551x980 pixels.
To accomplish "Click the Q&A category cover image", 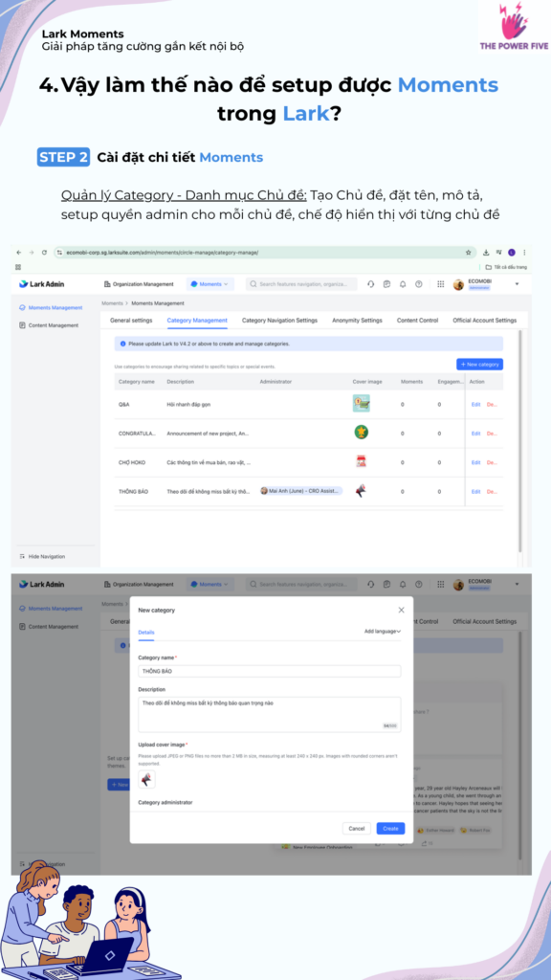I will point(361,404).
